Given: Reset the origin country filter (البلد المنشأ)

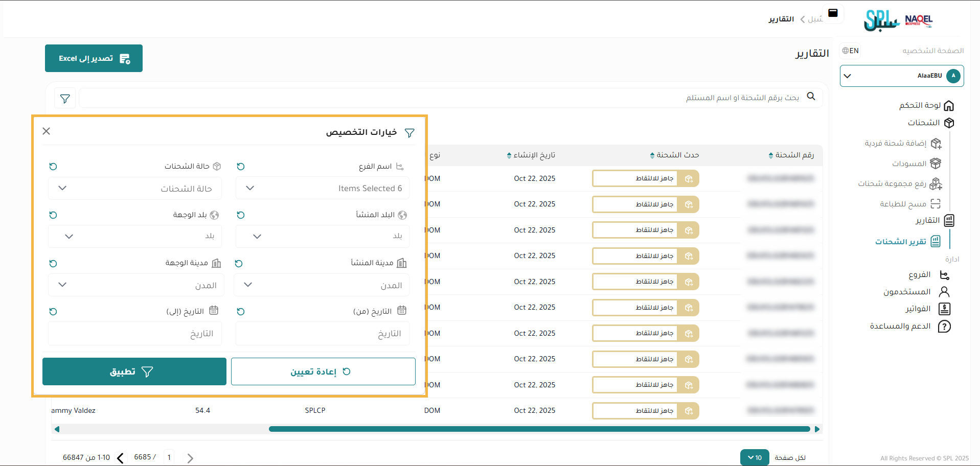Looking at the screenshot, I should pos(241,215).
